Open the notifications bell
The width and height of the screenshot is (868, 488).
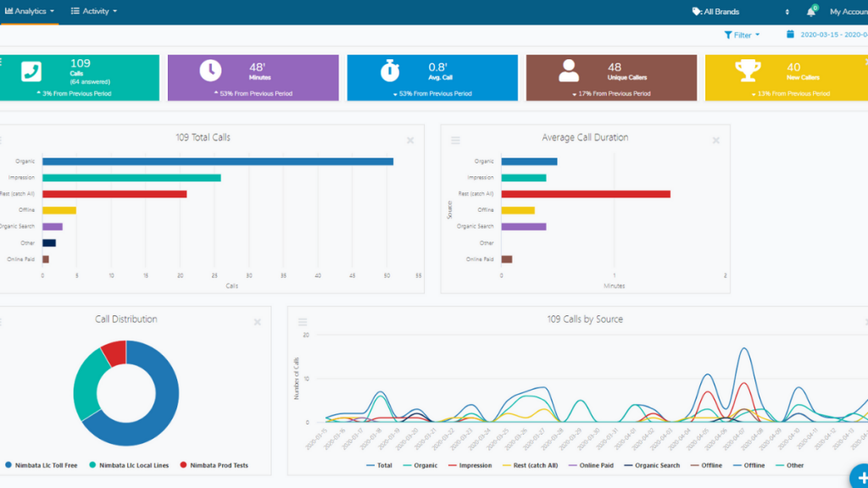tap(811, 12)
